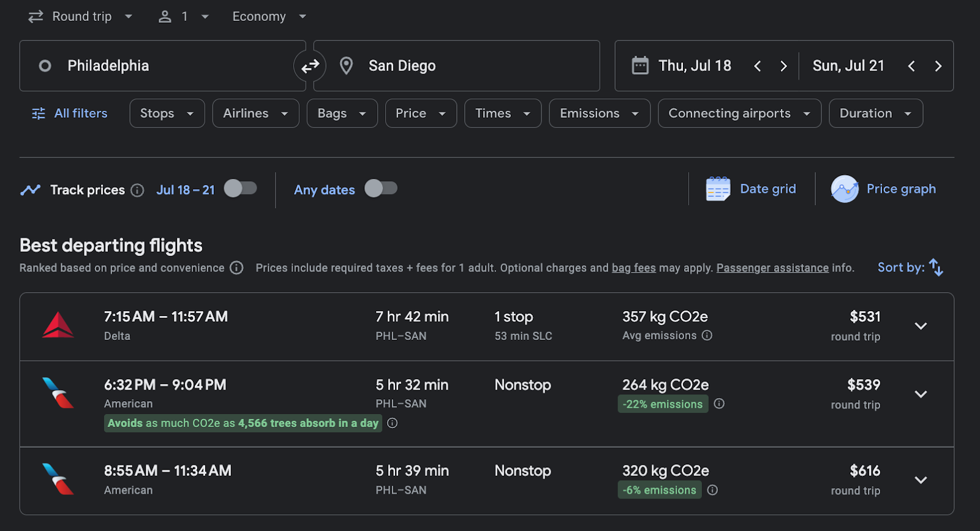The height and width of the screenshot is (531, 980).
Task: Click the Sort by label
Action: pos(901,267)
